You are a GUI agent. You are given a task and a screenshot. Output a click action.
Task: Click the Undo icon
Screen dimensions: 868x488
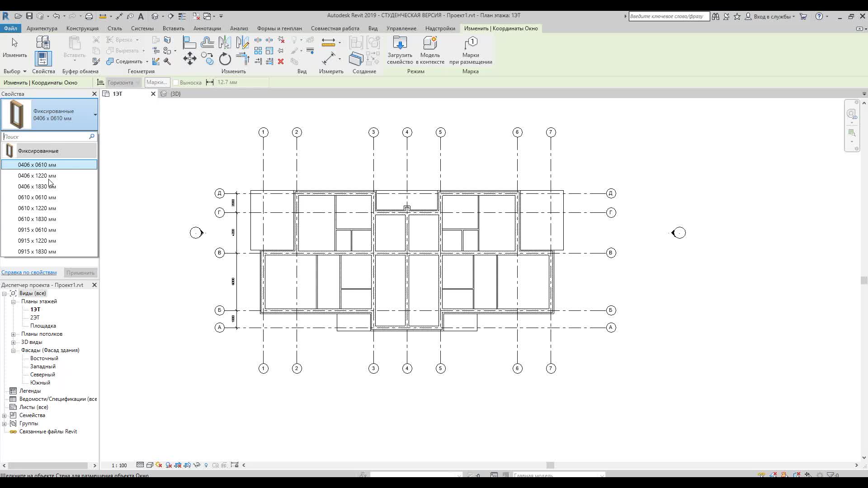tap(56, 16)
